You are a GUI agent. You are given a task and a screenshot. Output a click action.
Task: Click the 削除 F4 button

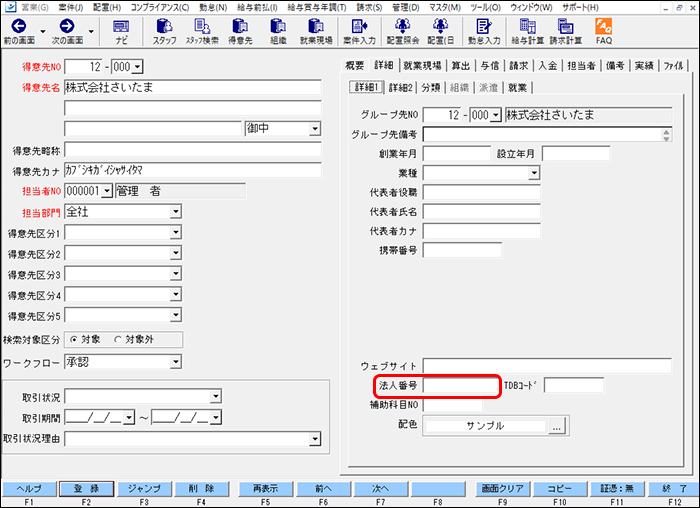click(202, 488)
